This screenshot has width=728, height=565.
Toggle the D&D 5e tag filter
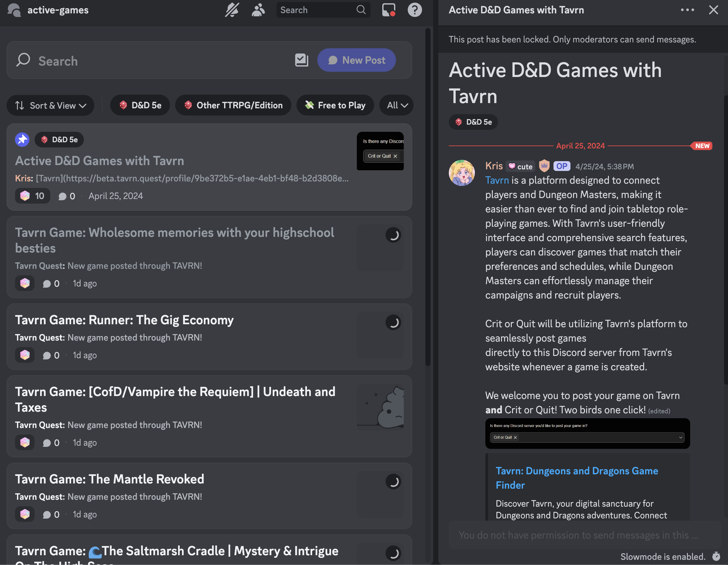(x=140, y=105)
